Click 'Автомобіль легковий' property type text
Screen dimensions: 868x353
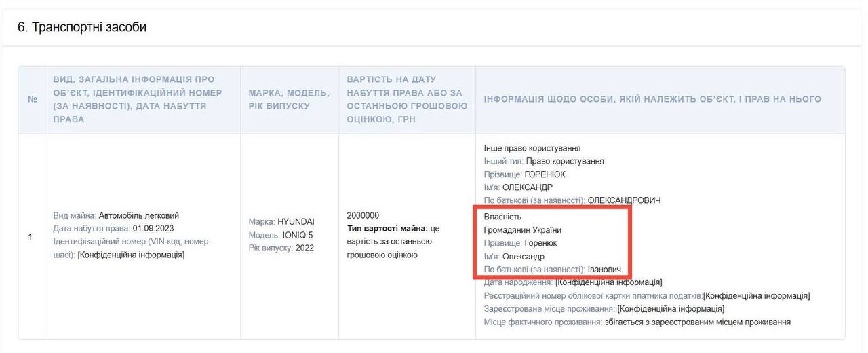(139, 215)
